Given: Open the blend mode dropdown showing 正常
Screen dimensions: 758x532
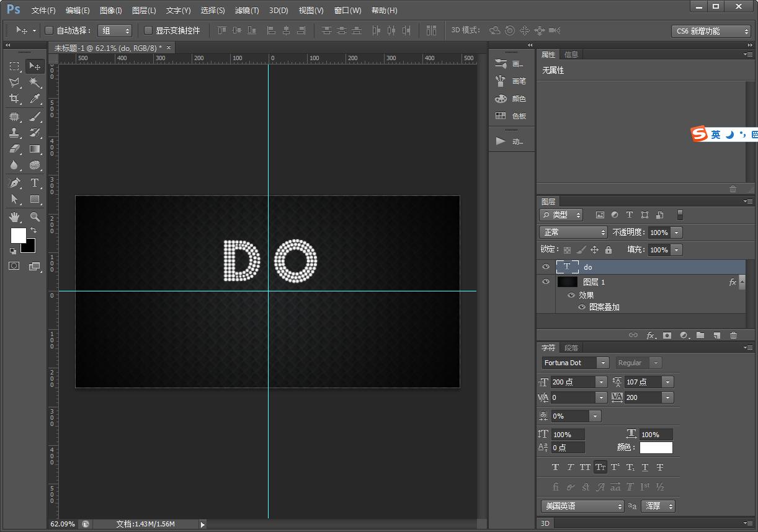Looking at the screenshot, I should click(574, 232).
